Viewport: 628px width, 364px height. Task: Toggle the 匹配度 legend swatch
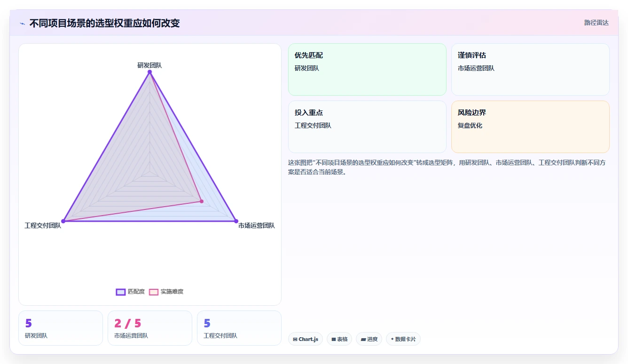[121, 292]
